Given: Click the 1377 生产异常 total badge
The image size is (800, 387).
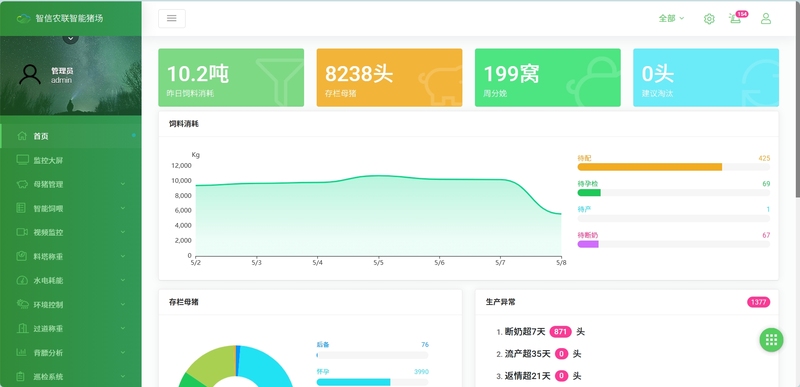Looking at the screenshot, I should [x=759, y=302].
